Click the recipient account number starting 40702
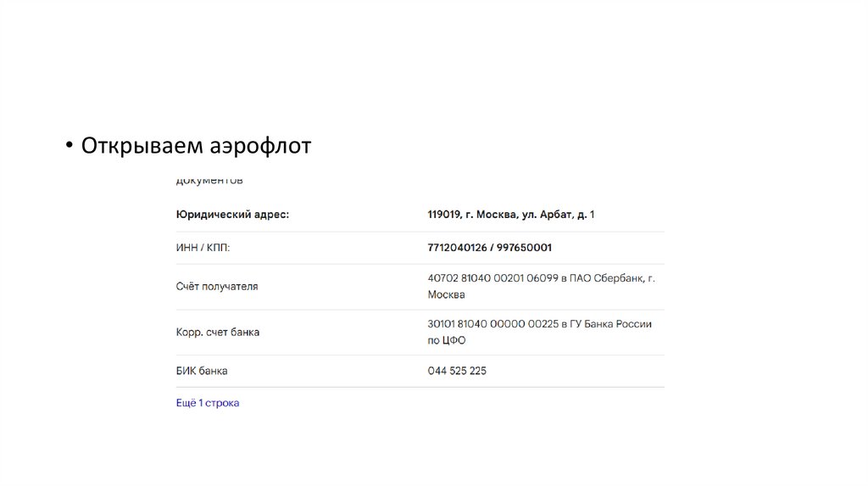 click(493, 278)
